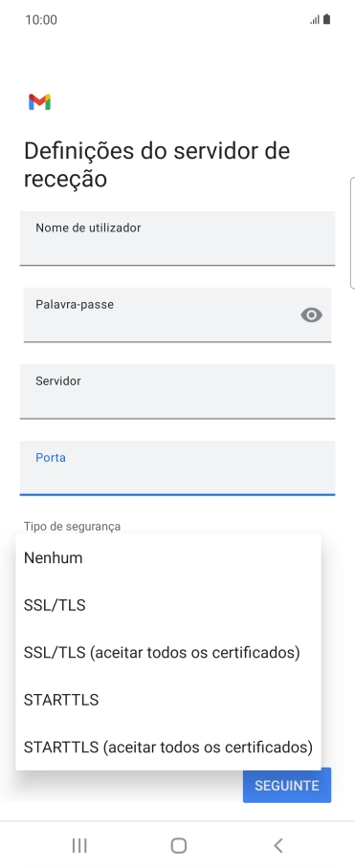
Task: Tap the clock showing 10:00
Action: tap(41, 20)
